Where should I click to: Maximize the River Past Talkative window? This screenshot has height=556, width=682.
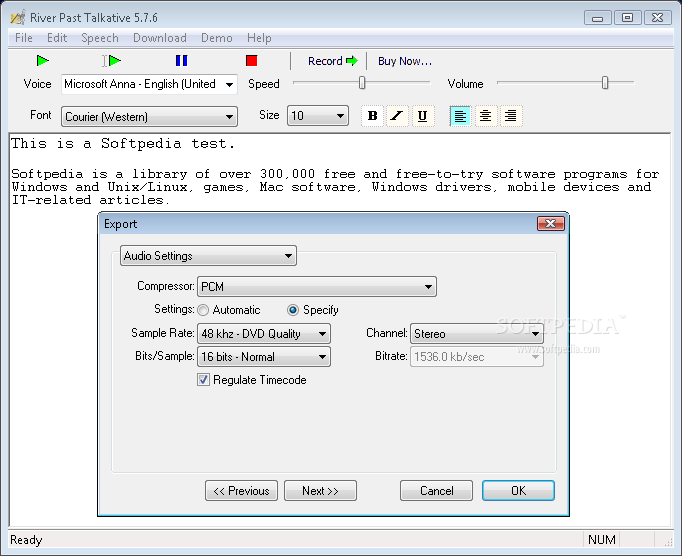pyautogui.click(x=627, y=18)
